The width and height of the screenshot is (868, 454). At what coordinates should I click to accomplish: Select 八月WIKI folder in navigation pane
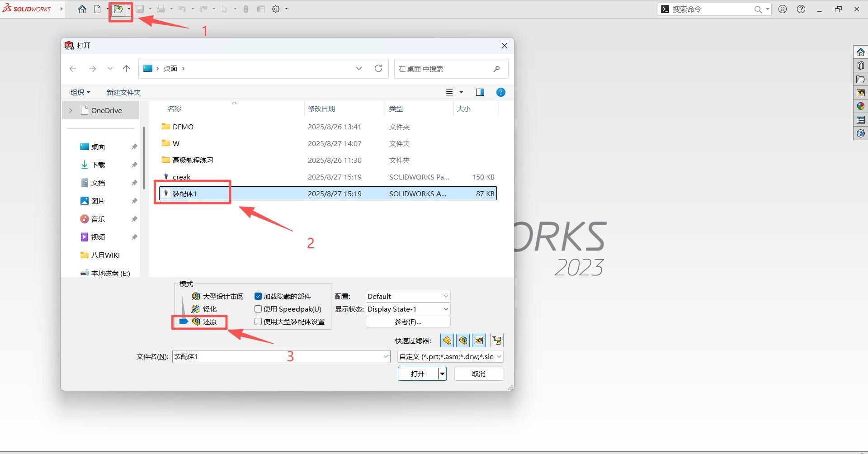click(100, 255)
